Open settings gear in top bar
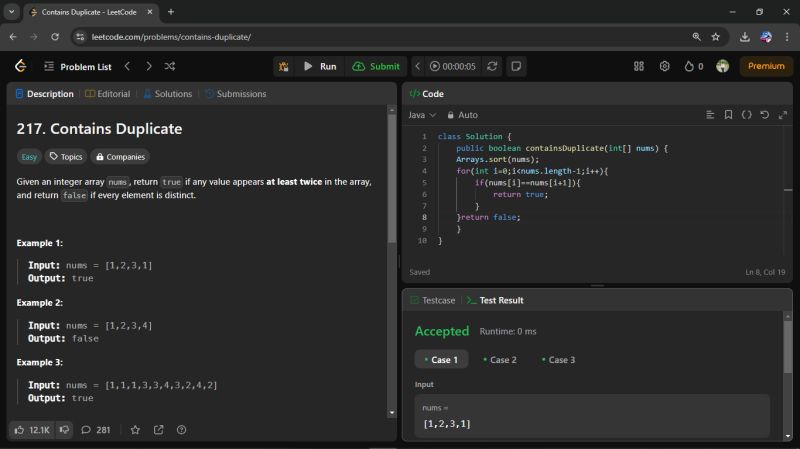The image size is (800, 449). (x=664, y=66)
